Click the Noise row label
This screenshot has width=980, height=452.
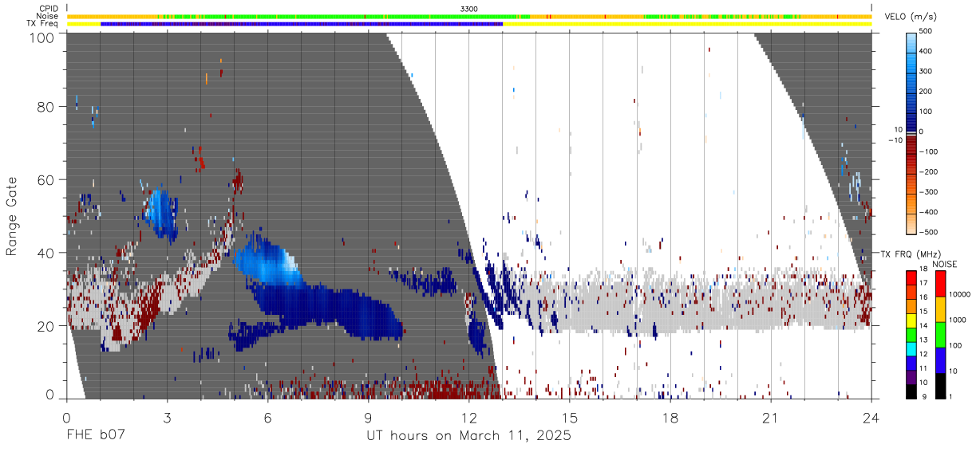47,16
